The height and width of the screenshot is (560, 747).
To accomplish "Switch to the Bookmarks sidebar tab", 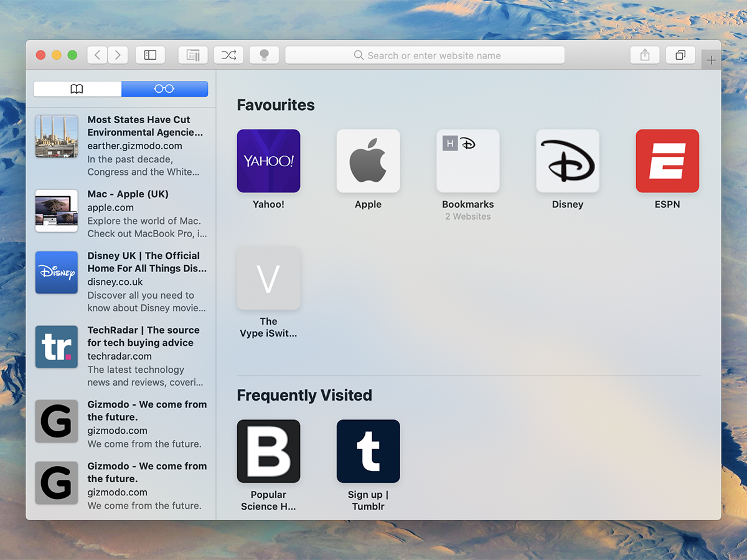I will [77, 89].
